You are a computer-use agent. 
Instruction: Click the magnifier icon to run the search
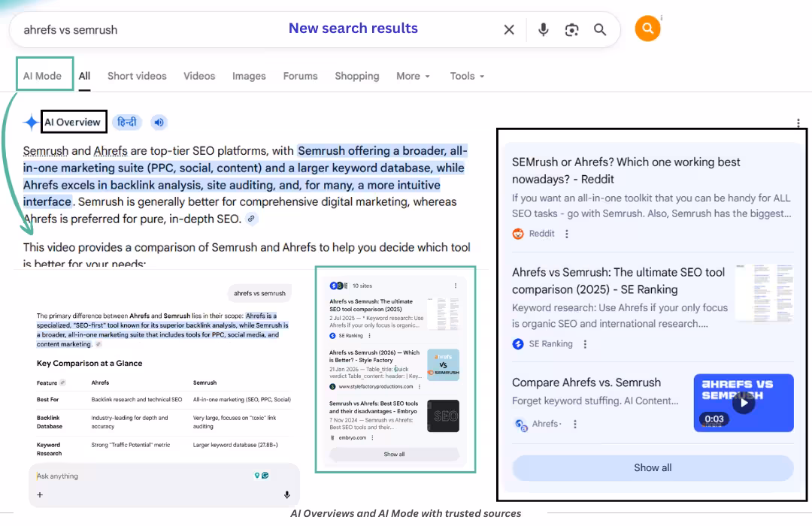(600, 29)
